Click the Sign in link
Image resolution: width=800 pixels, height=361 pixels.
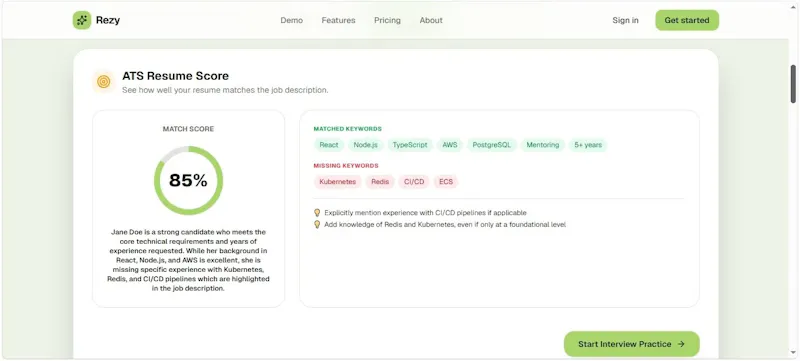(x=626, y=20)
